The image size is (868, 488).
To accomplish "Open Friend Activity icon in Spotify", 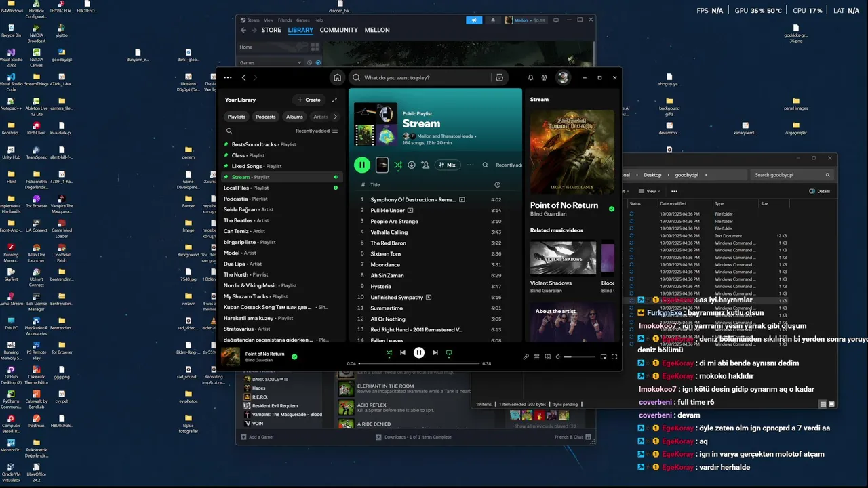I will coord(544,77).
